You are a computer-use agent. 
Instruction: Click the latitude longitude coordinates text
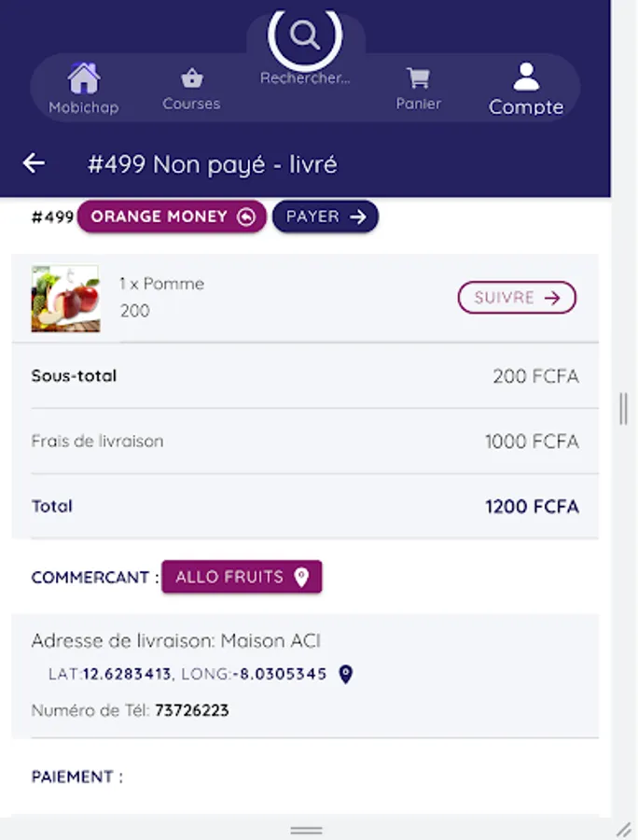(x=187, y=674)
